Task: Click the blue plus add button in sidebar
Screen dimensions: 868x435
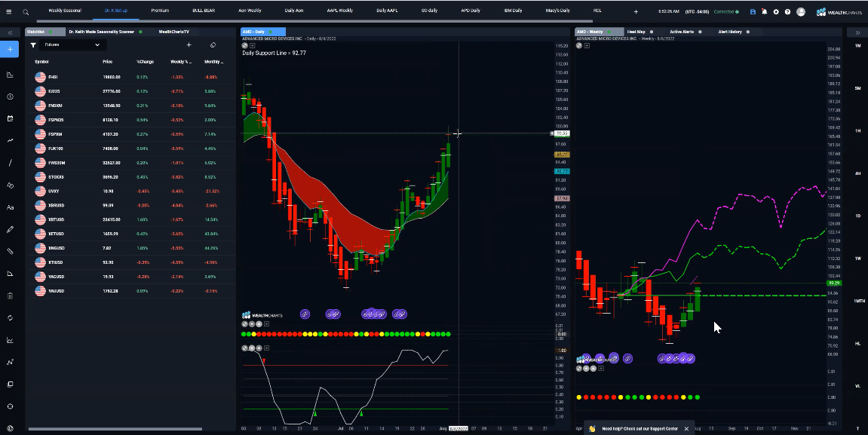Action: [9, 49]
